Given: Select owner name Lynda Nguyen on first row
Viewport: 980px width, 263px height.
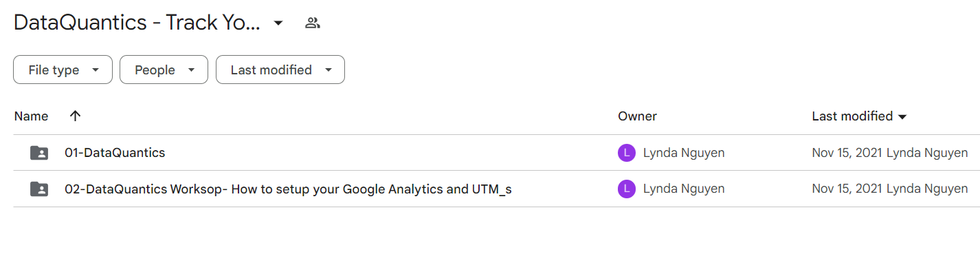Looking at the screenshot, I should (684, 153).
